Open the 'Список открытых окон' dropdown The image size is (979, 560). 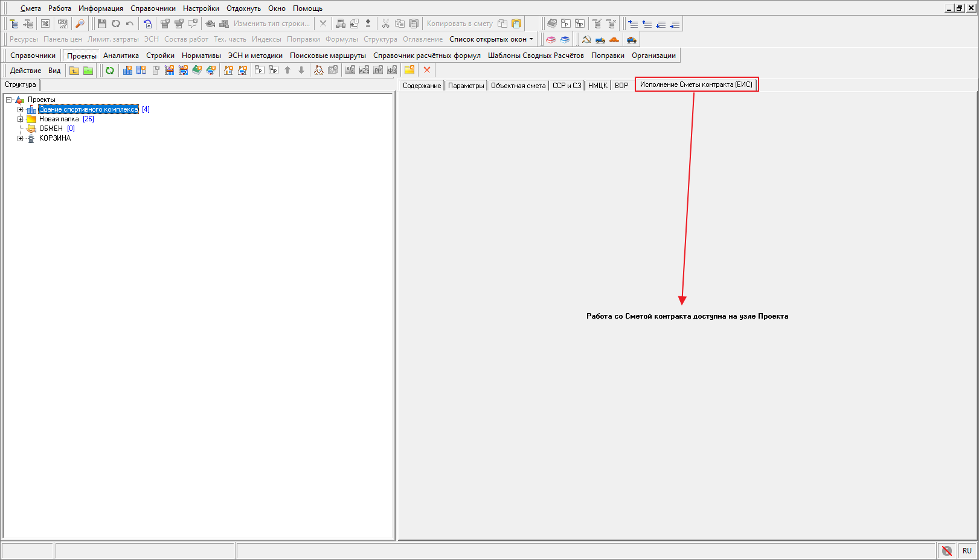click(x=491, y=39)
